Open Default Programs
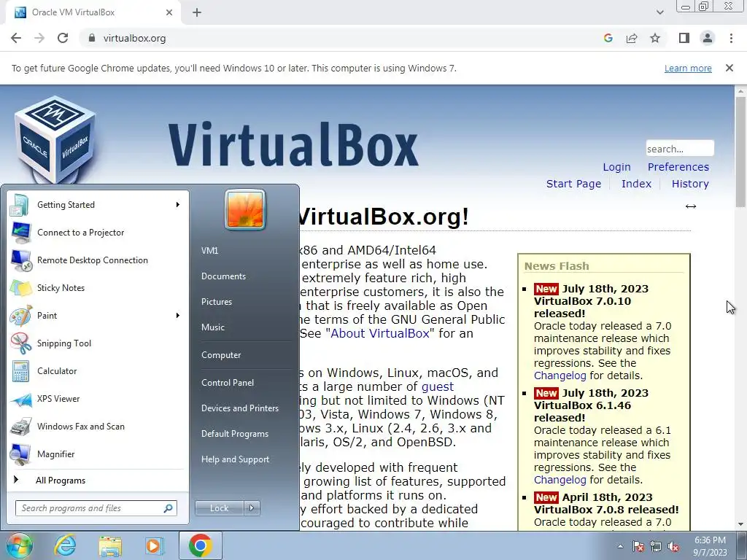This screenshot has width=747, height=560. 234,434
